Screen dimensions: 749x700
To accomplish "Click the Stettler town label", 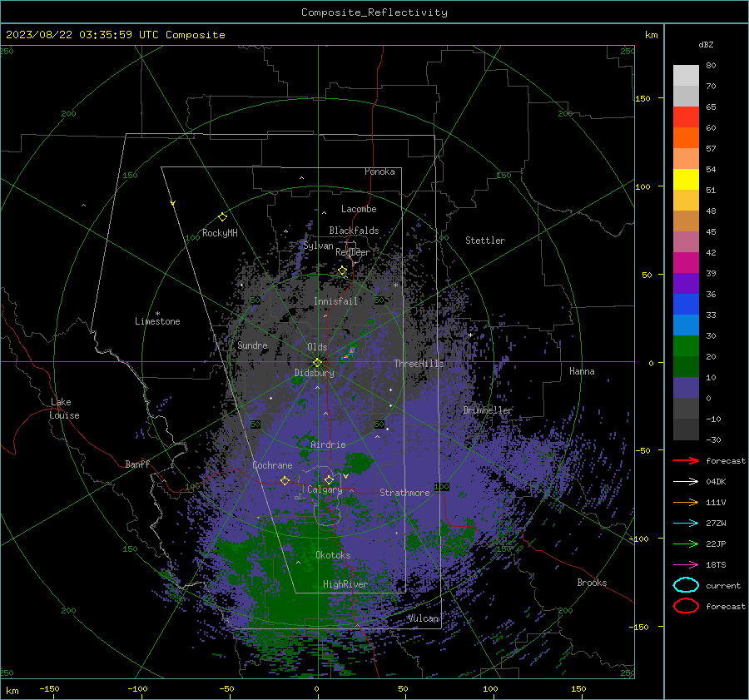I will click(485, 241).
